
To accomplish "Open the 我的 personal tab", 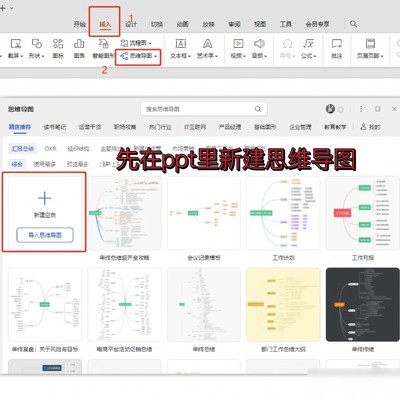I will (x=370, y=127).
